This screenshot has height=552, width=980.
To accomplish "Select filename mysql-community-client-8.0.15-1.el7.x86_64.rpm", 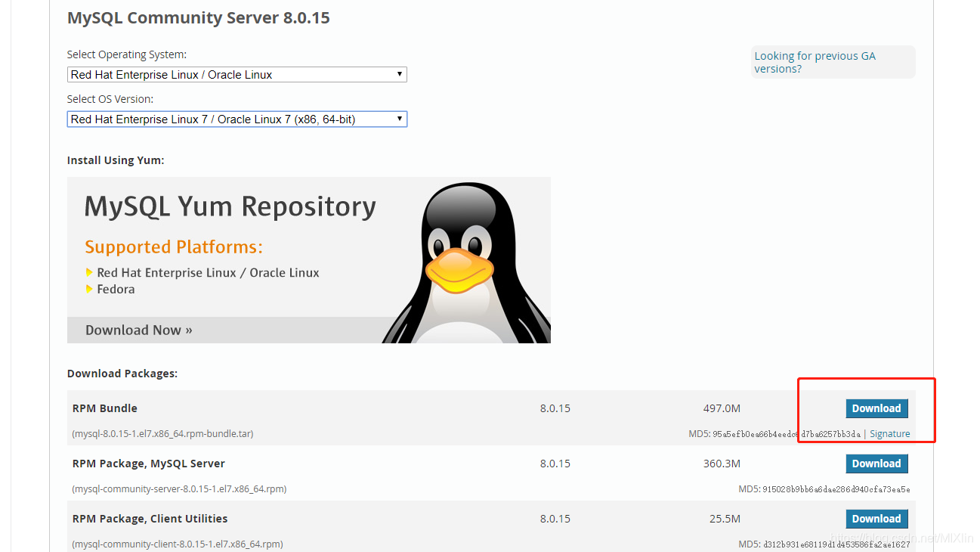I will pos(178,544).
